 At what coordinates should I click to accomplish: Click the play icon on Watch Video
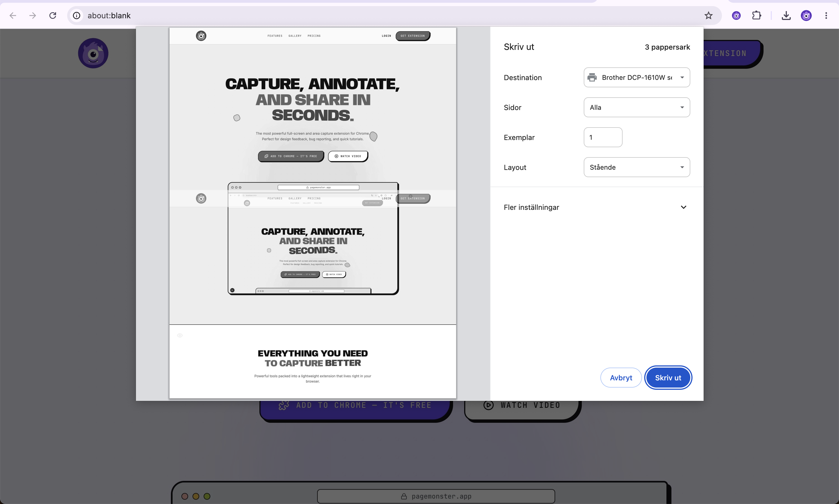[488, 405]
